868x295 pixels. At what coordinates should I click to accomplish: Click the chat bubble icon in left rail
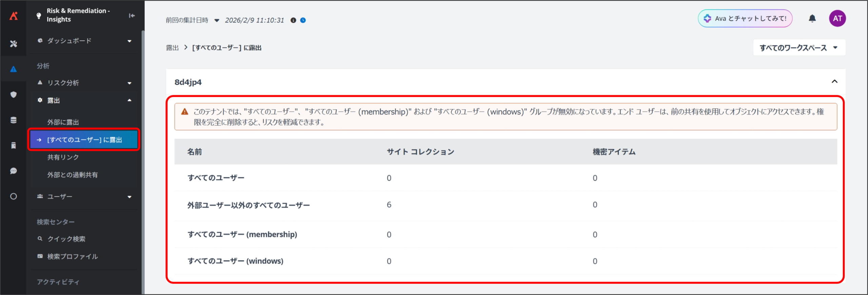click(14, 171)
